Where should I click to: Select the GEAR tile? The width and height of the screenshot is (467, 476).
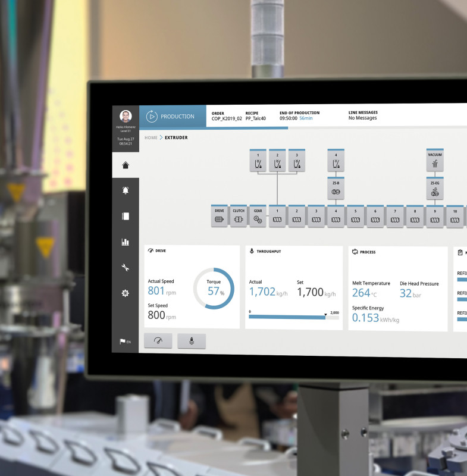point(258,216)
